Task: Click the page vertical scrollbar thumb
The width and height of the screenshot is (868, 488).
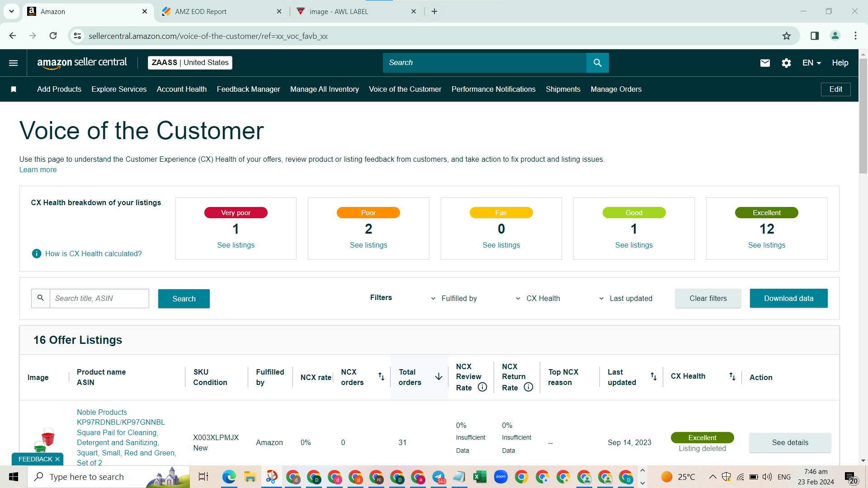Action: [863, 116]
